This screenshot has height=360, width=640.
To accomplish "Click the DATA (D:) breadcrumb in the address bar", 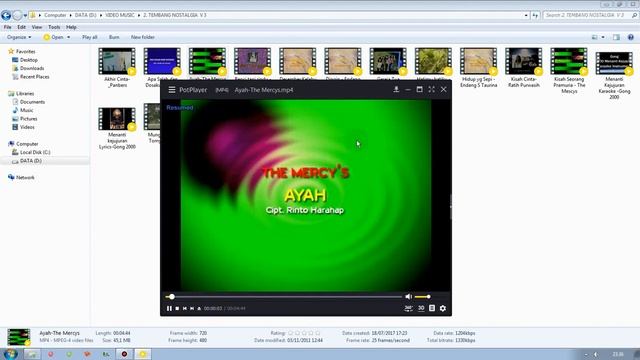I will click(x=85, y=15).
